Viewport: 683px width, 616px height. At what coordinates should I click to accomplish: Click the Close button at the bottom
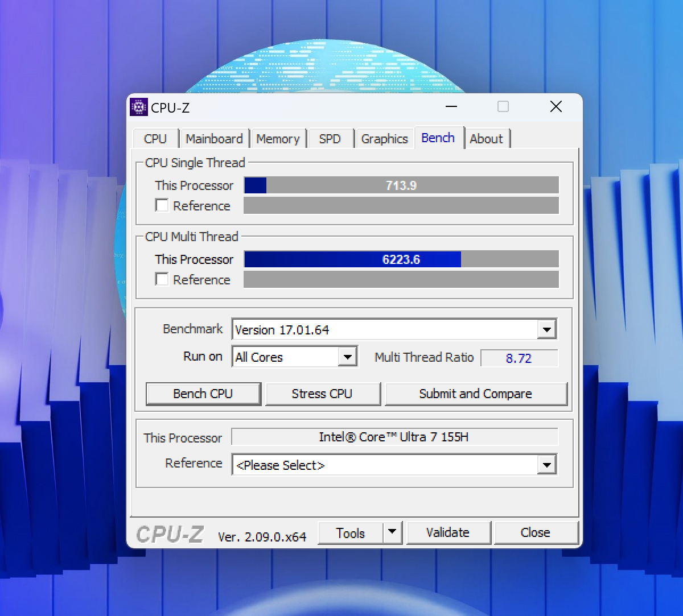coord(536,533)
